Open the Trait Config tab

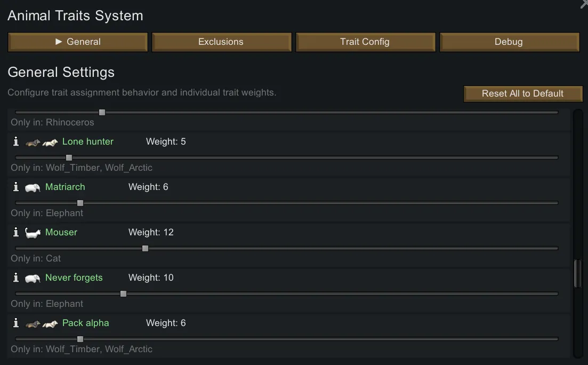pyautogui.click(x=365, y=42)
